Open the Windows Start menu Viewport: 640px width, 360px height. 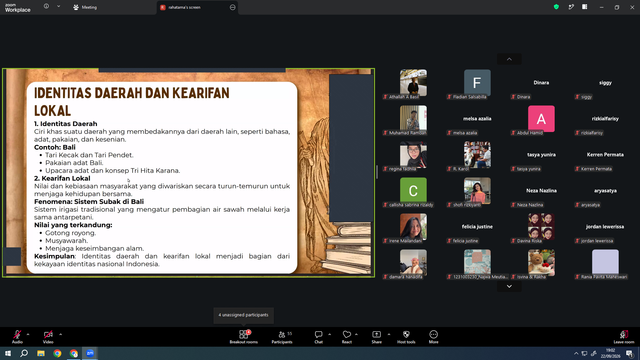(x=8, y=353)
